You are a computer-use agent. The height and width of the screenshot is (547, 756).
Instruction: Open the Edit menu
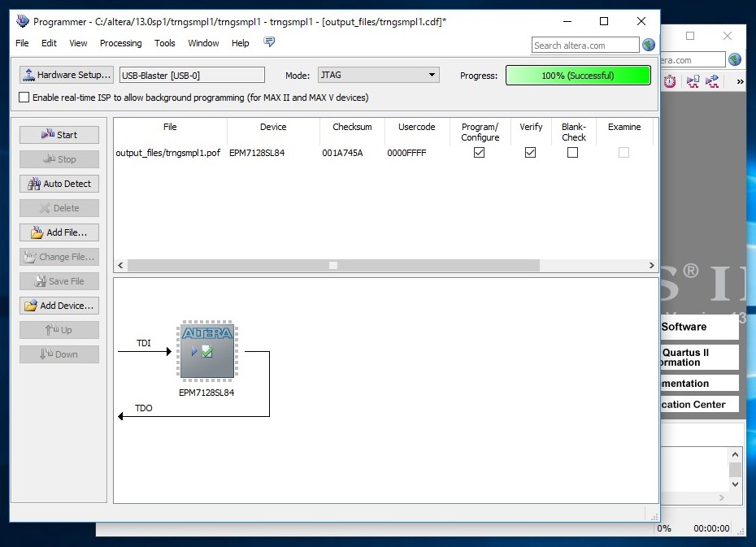(x=49, y=43)
